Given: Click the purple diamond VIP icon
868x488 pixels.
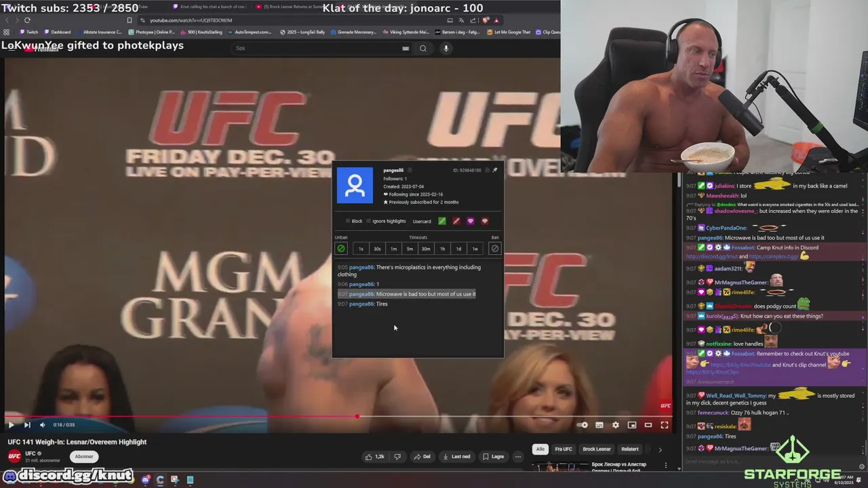Looking at the screenshot, I should 471,221.
